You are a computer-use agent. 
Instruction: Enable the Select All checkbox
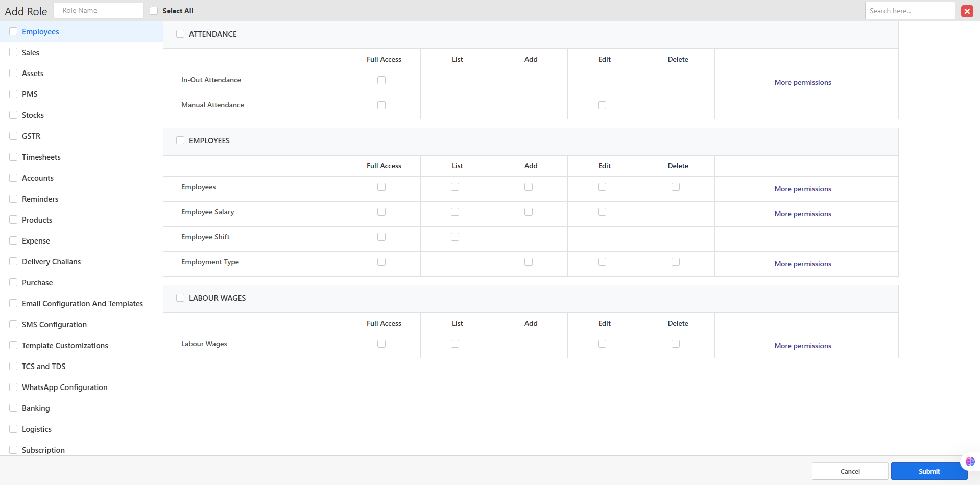pos(154,11)
